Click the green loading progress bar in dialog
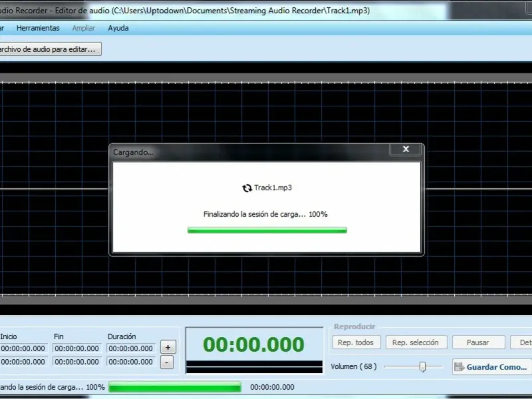The height and width of the screenshot is (399, 532). tap(267, 230)
